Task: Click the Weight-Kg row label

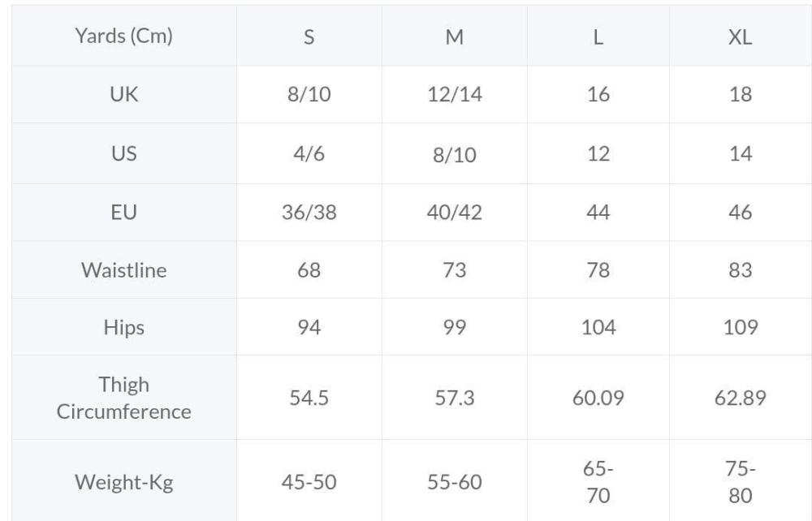Action: tap(123, 482)
